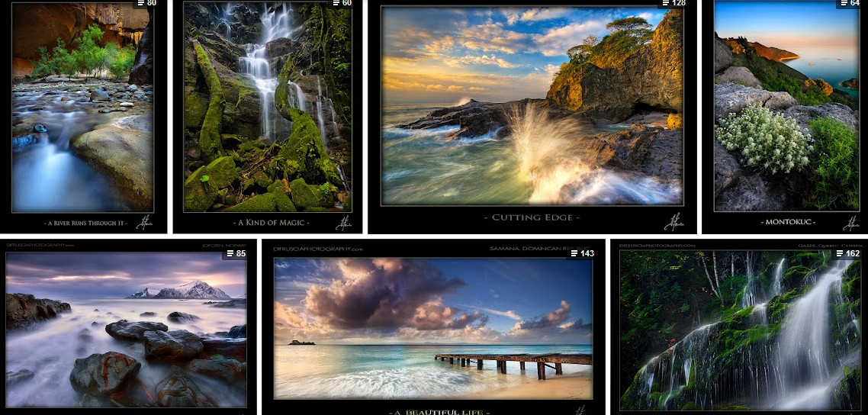Open the 162 comments badge

click(x=846, y=253)
